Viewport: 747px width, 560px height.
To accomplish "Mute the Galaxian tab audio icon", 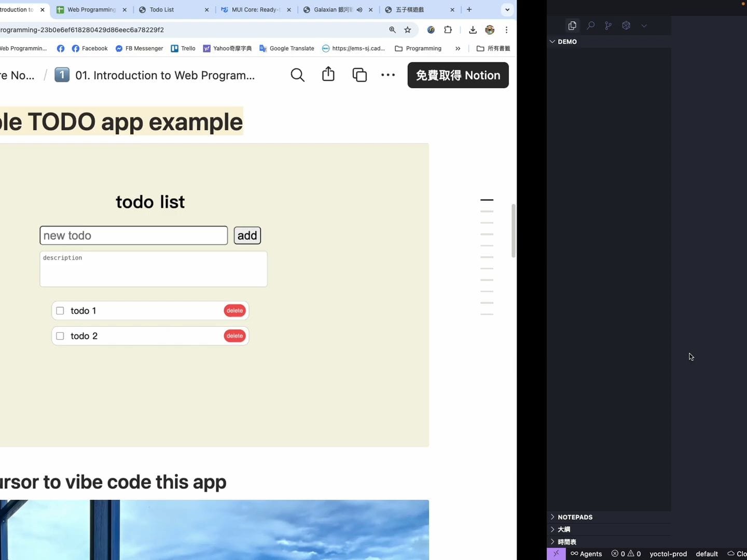I will click(359, 10).
